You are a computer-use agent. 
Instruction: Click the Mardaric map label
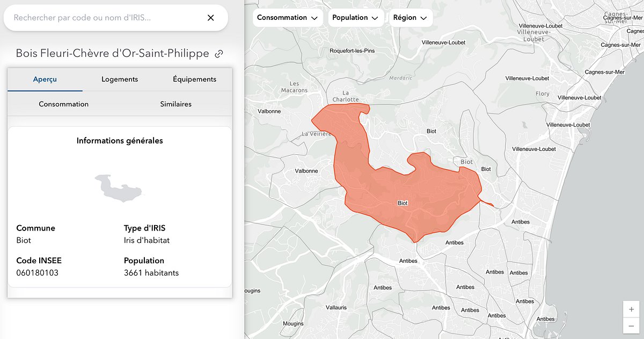pyautogui.click(x=400, y=78)
